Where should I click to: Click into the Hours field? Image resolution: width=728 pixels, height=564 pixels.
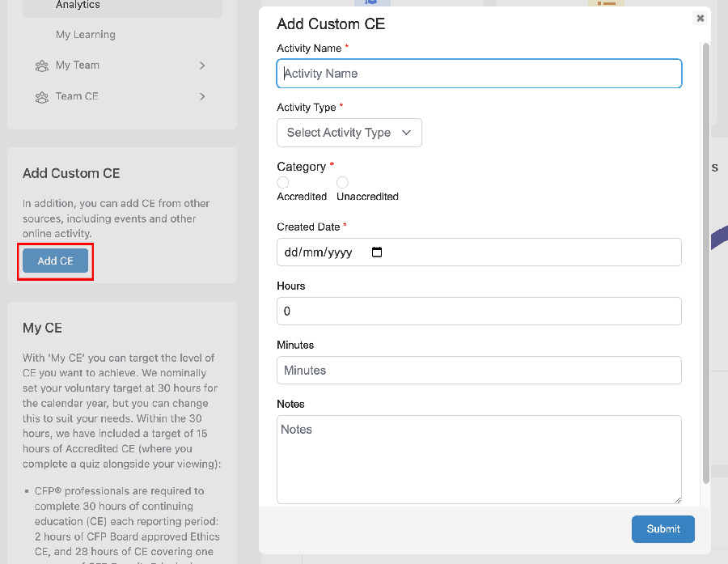pyautogui.click(x=479, y=312)
